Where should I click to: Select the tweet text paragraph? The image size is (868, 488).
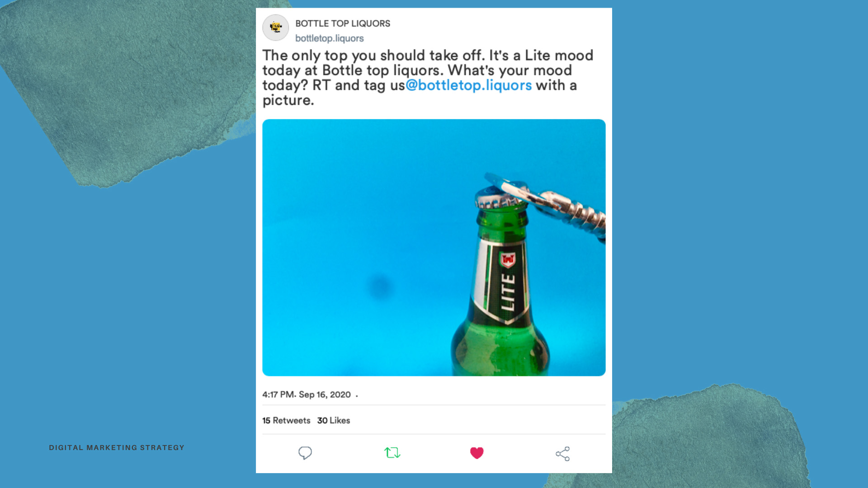(x=428, y=78)
